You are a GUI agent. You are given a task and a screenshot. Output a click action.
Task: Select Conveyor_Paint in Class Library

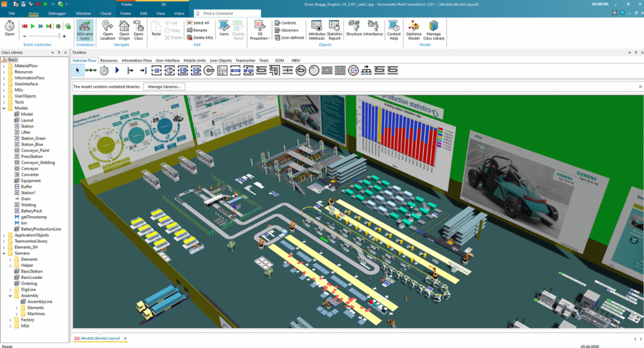[x=35, y=151]
